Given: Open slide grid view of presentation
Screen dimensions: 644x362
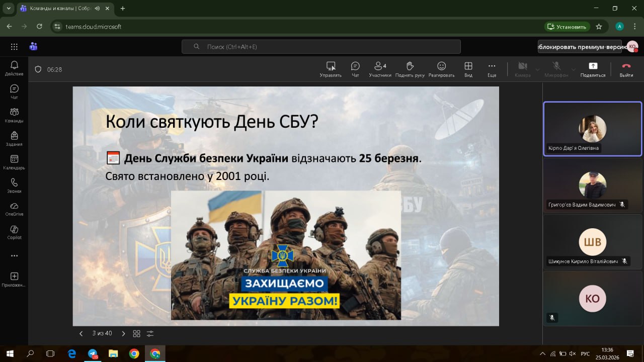Looking at the screenshot, I should coord(136,333).
